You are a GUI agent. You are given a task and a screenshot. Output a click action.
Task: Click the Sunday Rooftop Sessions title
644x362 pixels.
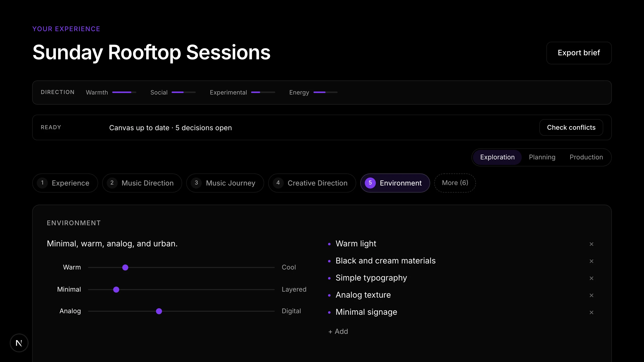(151, 53)
